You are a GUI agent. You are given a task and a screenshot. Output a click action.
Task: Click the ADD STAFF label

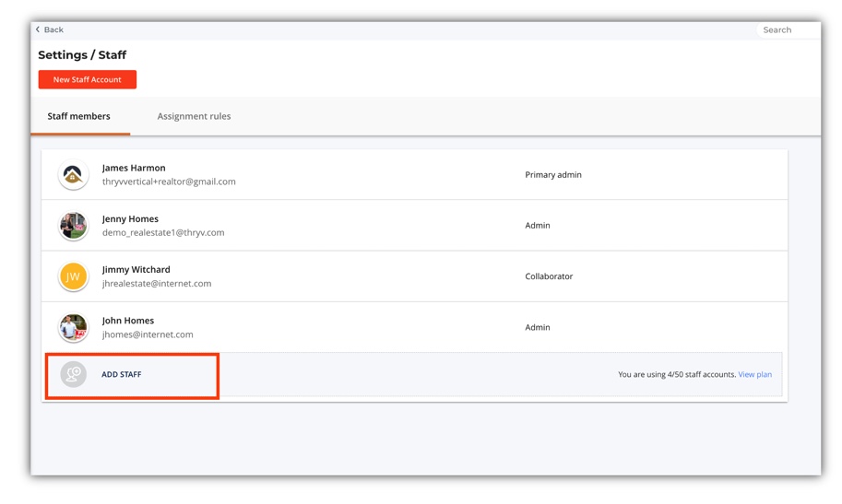click(122, 374)
